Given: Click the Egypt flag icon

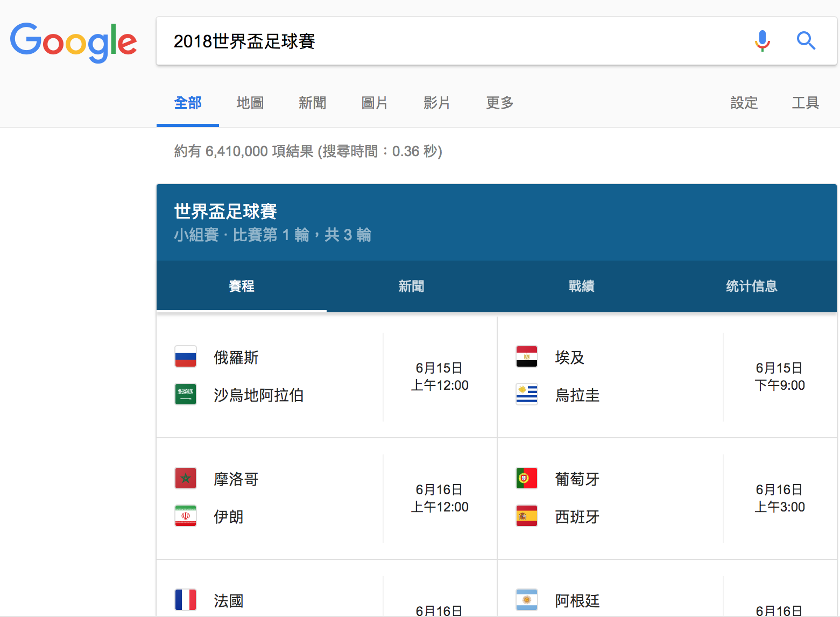Looking at the screenshot, I should coord(526,356).
